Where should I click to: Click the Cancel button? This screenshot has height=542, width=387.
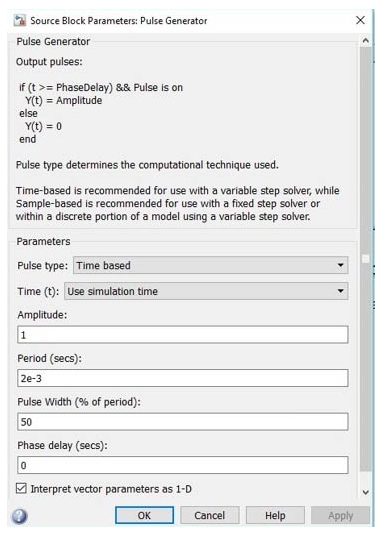pos(210,515)
